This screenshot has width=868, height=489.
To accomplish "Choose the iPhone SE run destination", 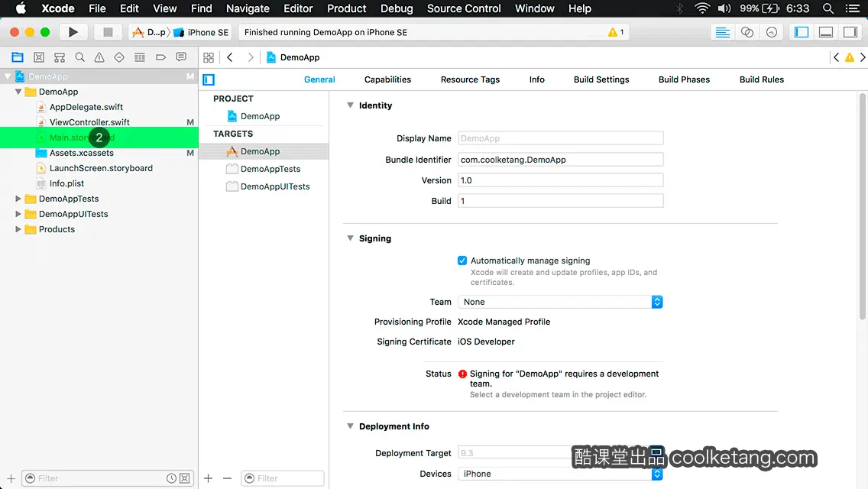I will 202,32.
